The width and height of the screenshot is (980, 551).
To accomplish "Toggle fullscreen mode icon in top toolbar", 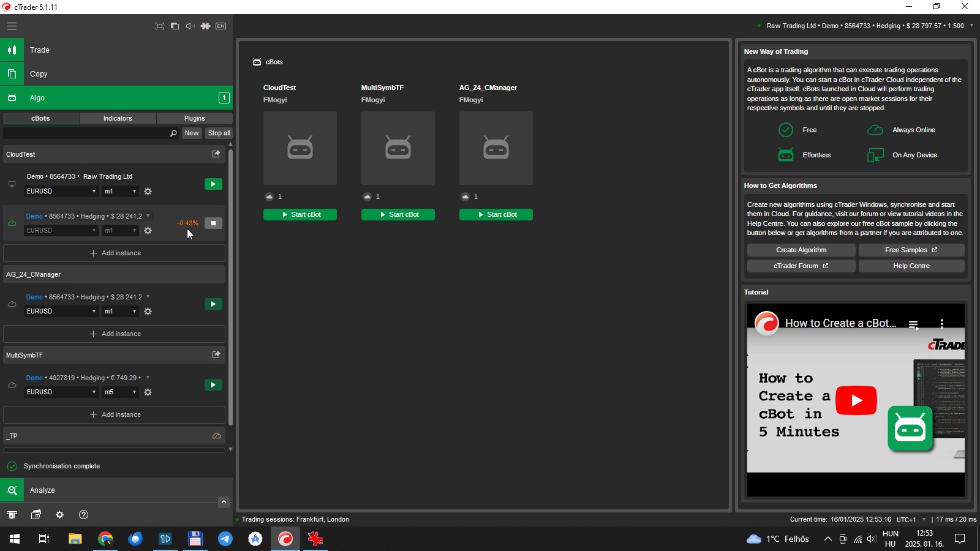I will [x=159, y=26].
